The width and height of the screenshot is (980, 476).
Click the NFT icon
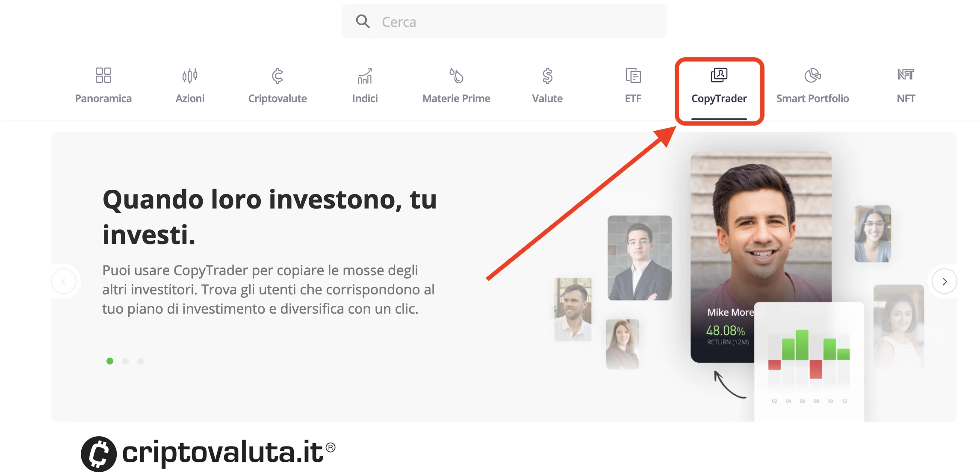tap(906, 75)
